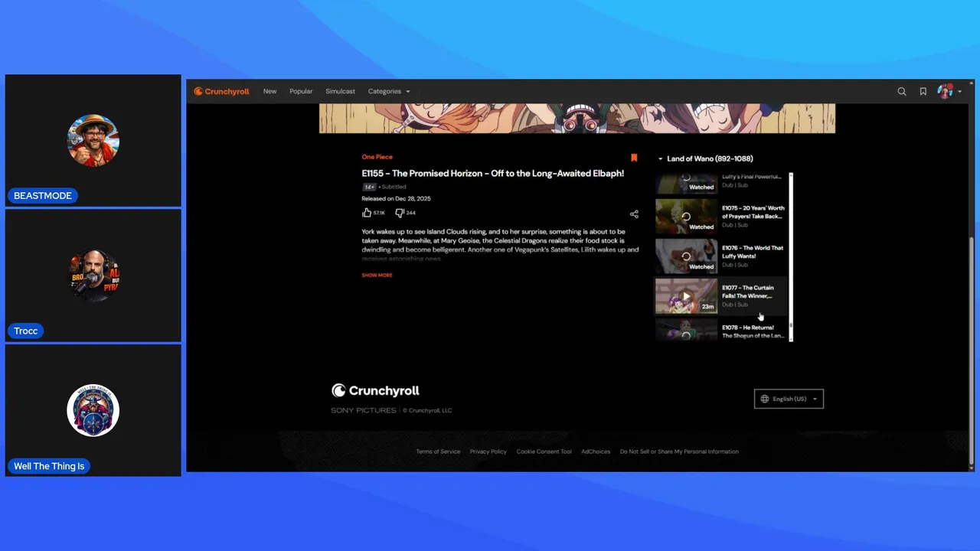Replay episode E1076 thumbnail
The image size is (980, 551).
click(686, 256)
